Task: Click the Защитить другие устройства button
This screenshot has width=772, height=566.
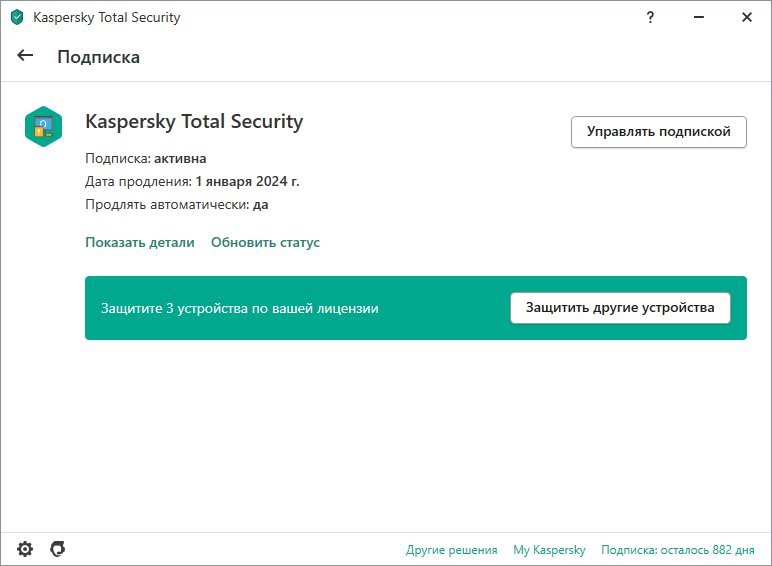Action: click(x=620, y=308)
